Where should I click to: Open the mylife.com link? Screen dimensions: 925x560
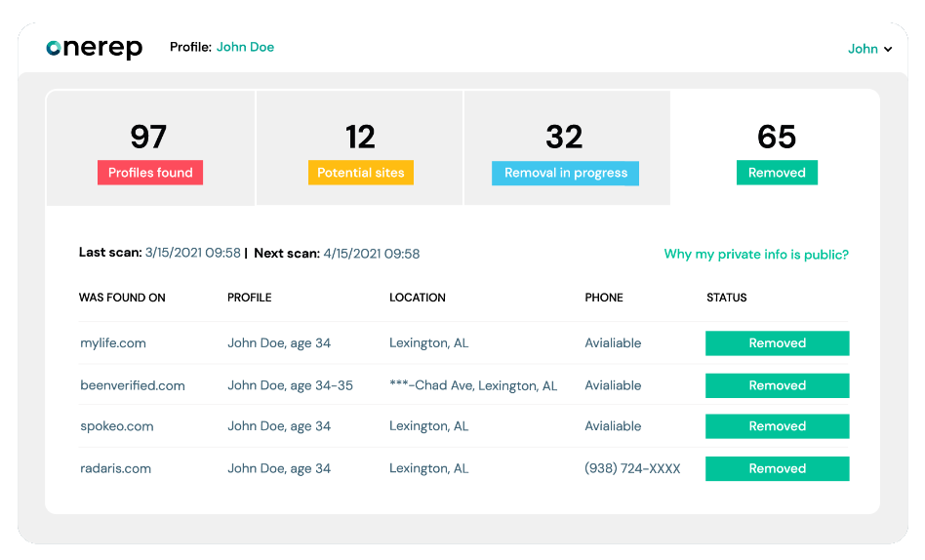pyautogui.click(x=113, y=343)
